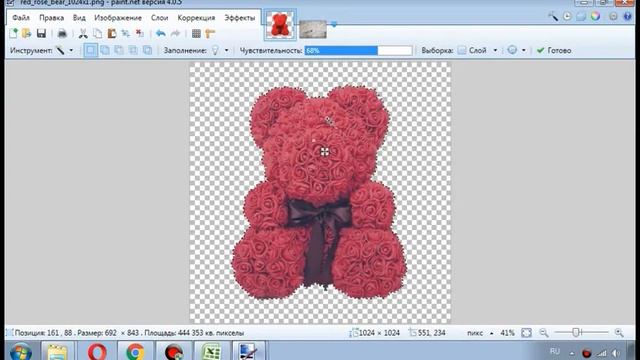
Task: Open Opera from the taskbar
Action: pyautogui.click(x=97, y=352)
